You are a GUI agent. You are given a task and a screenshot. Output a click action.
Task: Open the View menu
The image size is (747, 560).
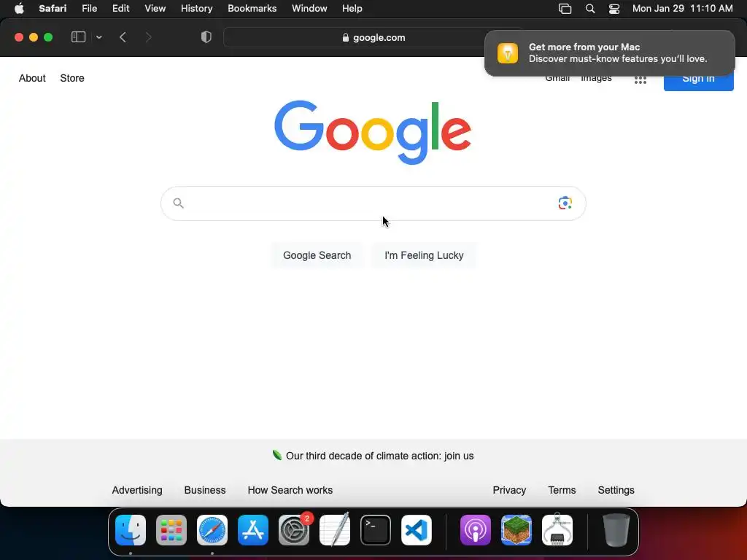155,9
